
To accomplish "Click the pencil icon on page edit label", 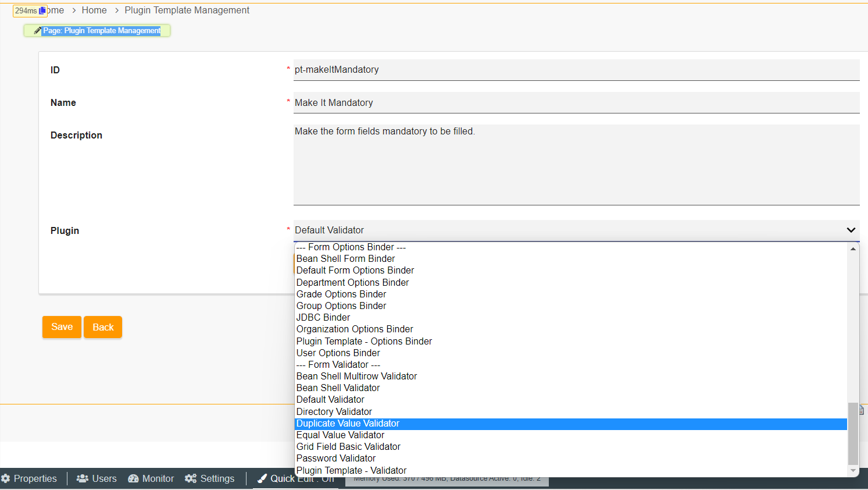I will 37,31.
